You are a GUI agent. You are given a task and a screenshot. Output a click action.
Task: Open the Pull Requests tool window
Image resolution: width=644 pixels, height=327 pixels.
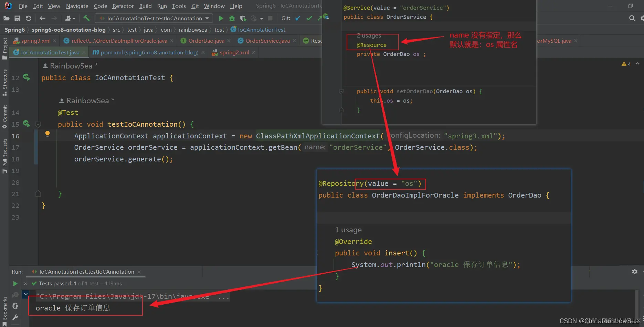(x=4, y=156)
